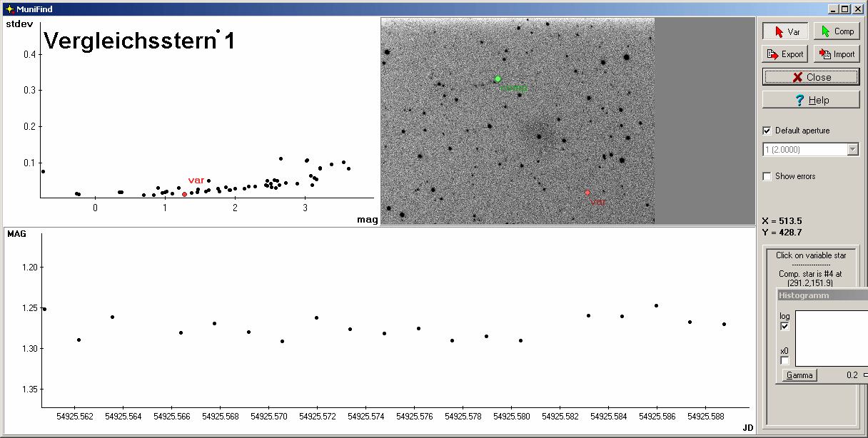
Task: Select the Comp star picker tool
Action: [837, 31]
